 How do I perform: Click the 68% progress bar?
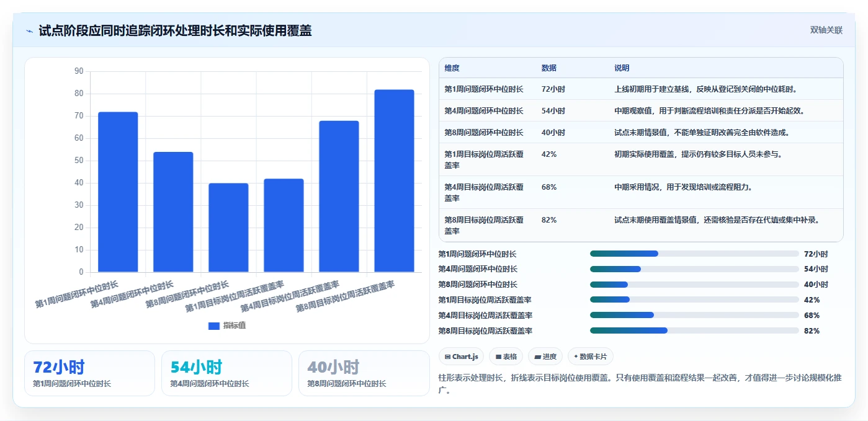[x=694, y=315]
